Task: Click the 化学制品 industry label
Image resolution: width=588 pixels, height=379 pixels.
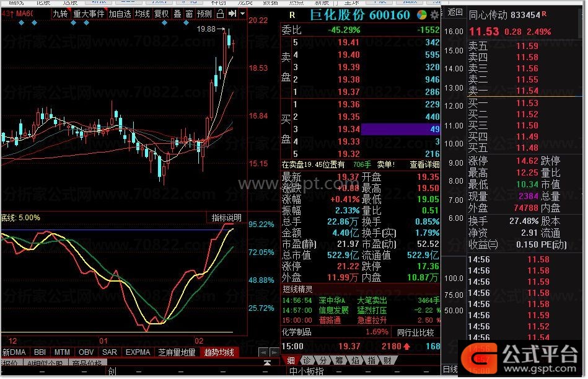Action: pos(297,332)
